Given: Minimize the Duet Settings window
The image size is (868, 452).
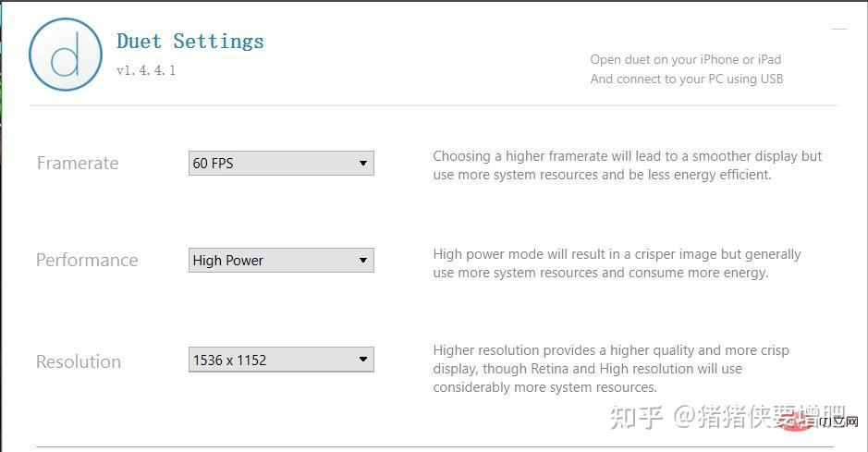Looking at the screenshot, I should click(838, 29).
